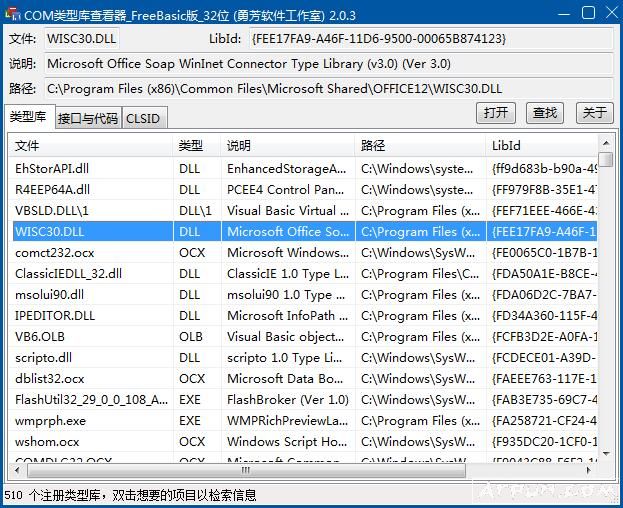Maximize the COM类型库查看器 window
The width and height of the screenshot is (623, 508).
588,13
